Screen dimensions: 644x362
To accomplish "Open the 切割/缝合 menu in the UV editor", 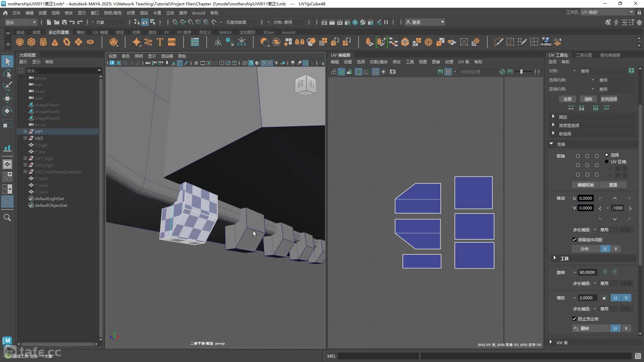I will point(379,62).
